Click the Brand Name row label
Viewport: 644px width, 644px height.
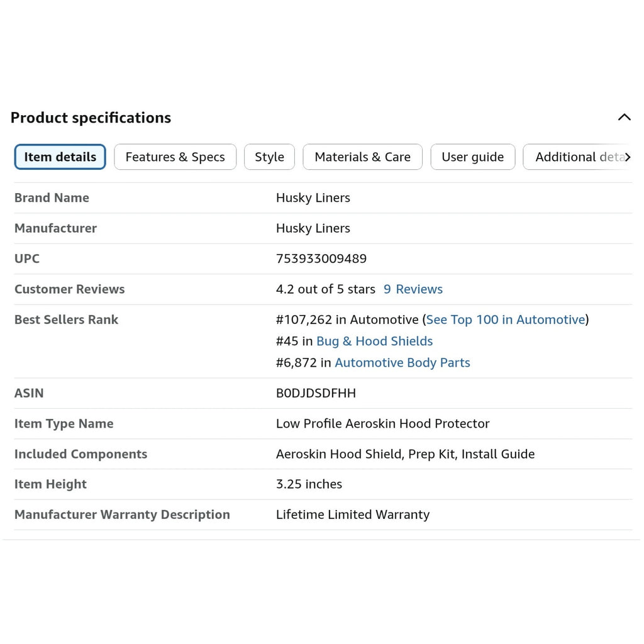click(x=52, y=198)
